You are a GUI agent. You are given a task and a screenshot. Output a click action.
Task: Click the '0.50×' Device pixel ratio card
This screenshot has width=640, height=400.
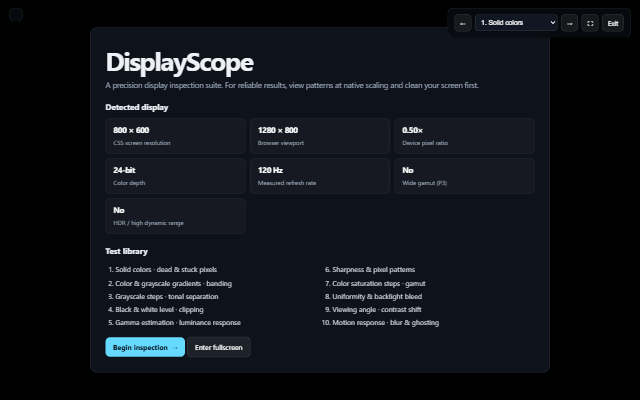(x=464, y=136)
